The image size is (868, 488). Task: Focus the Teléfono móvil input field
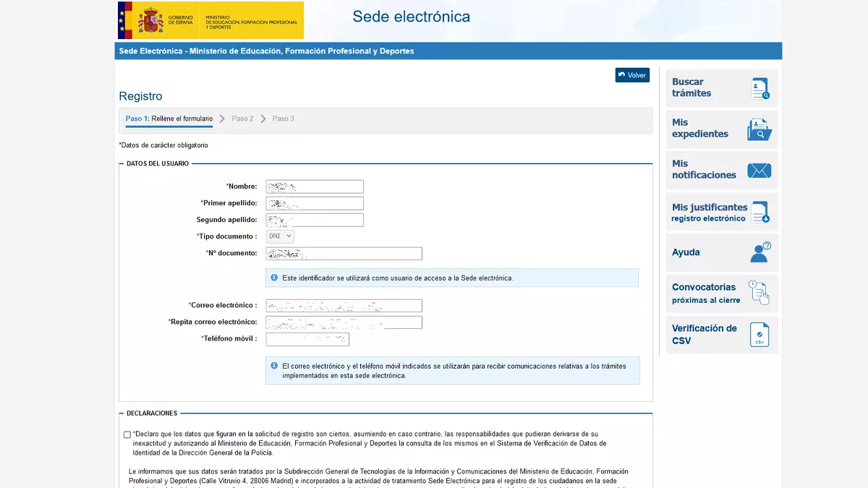tap(307, 339)
